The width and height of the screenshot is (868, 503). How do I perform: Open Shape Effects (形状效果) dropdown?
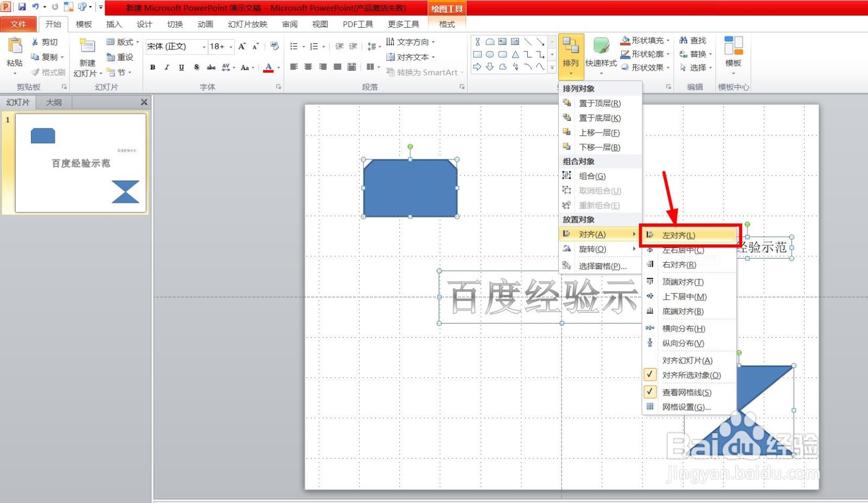(x=646, y=68)
